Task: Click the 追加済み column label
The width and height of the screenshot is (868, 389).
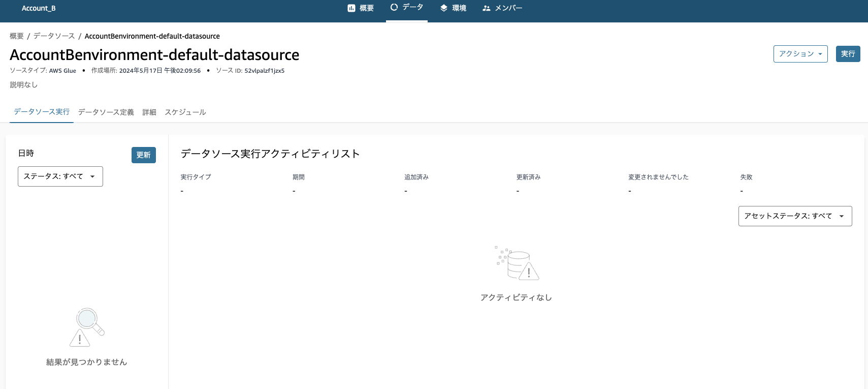Action: tap(416, 177)
